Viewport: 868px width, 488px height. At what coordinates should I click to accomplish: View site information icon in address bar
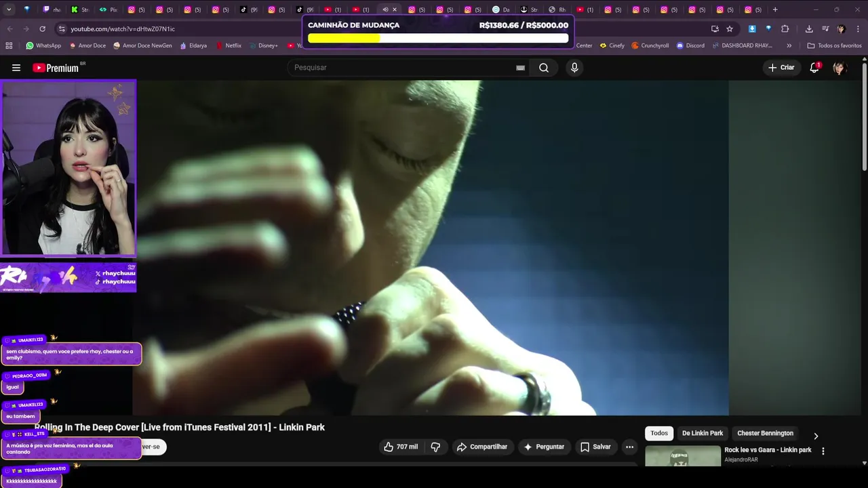click(x=62, y=29)
